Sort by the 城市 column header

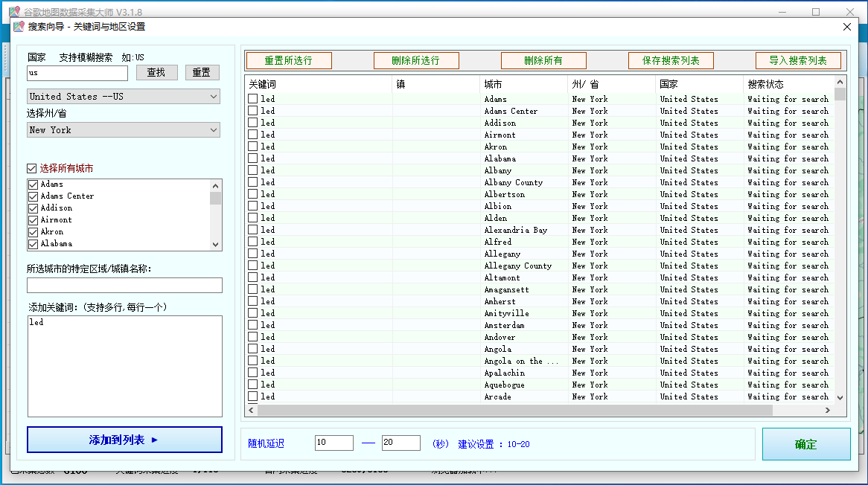tap(523, 84)
